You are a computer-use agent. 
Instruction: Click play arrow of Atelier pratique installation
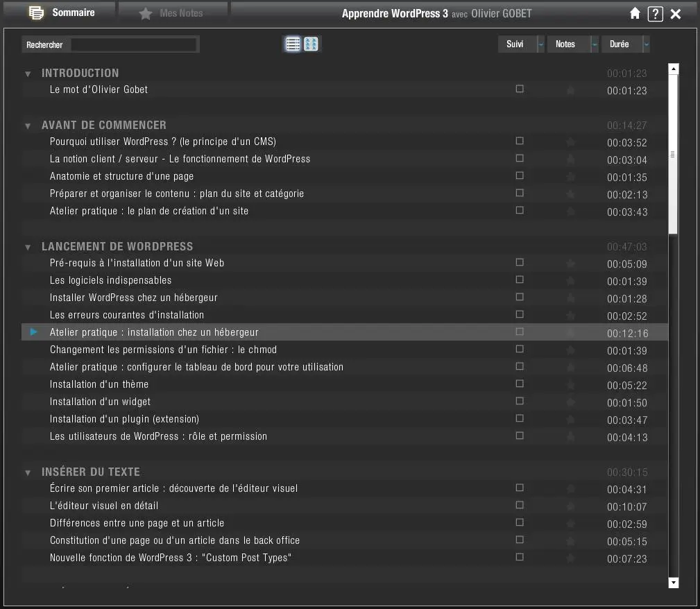33,332
